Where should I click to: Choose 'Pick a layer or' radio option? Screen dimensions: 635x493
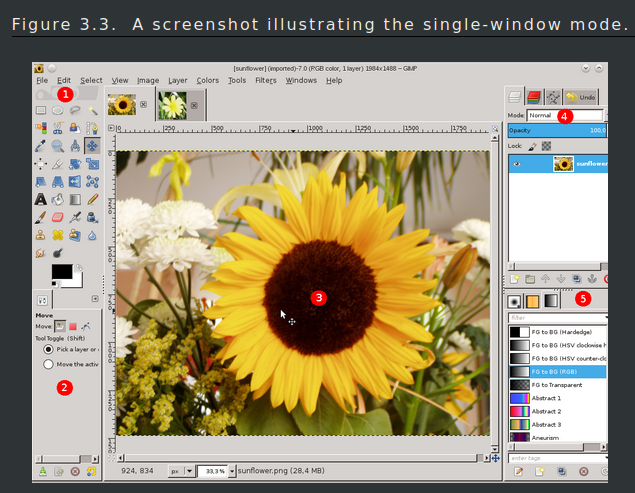(48, 349)
